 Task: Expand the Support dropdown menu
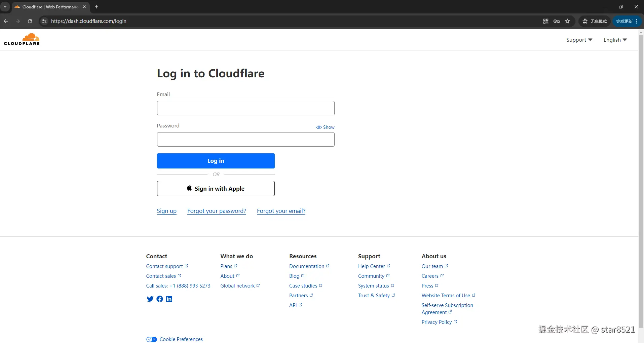[x=579, y=40]
